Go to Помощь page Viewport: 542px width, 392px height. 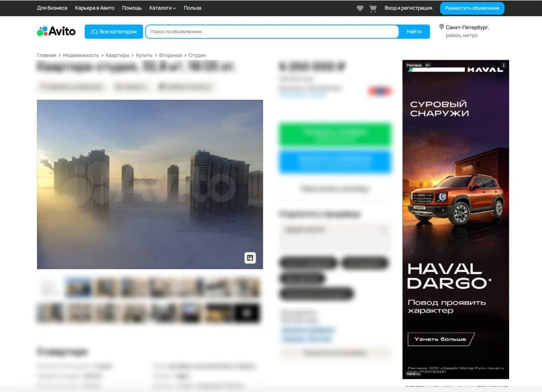point(132,8)
